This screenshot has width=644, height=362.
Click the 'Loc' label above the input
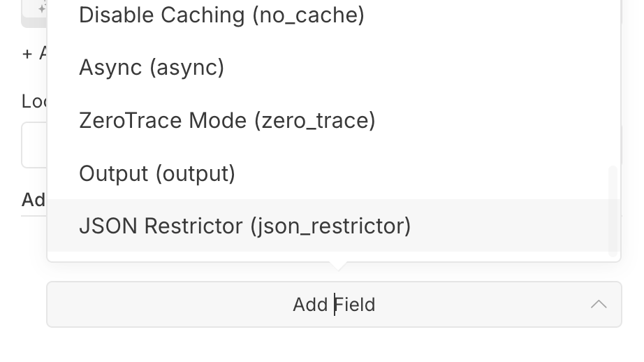tap(34, 101)
